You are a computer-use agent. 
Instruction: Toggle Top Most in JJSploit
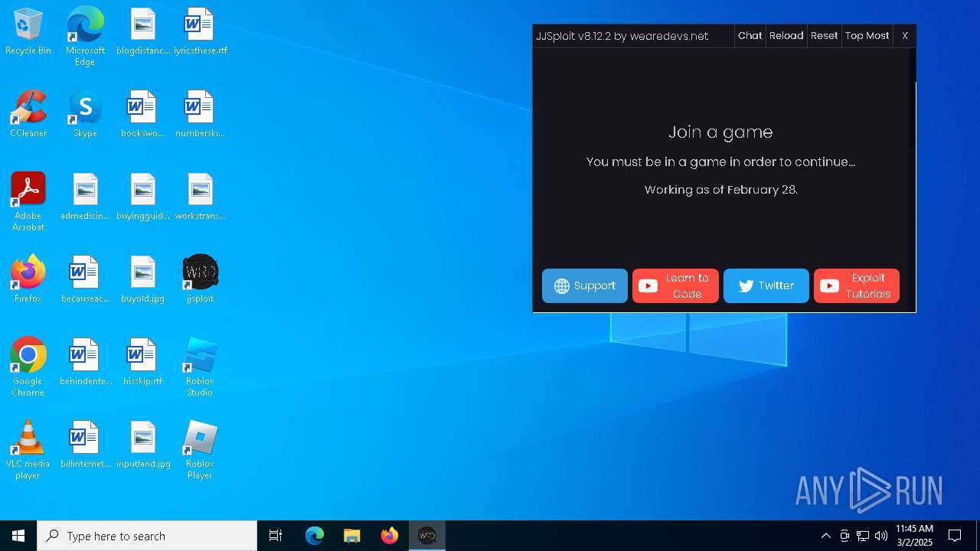(867, 36)
